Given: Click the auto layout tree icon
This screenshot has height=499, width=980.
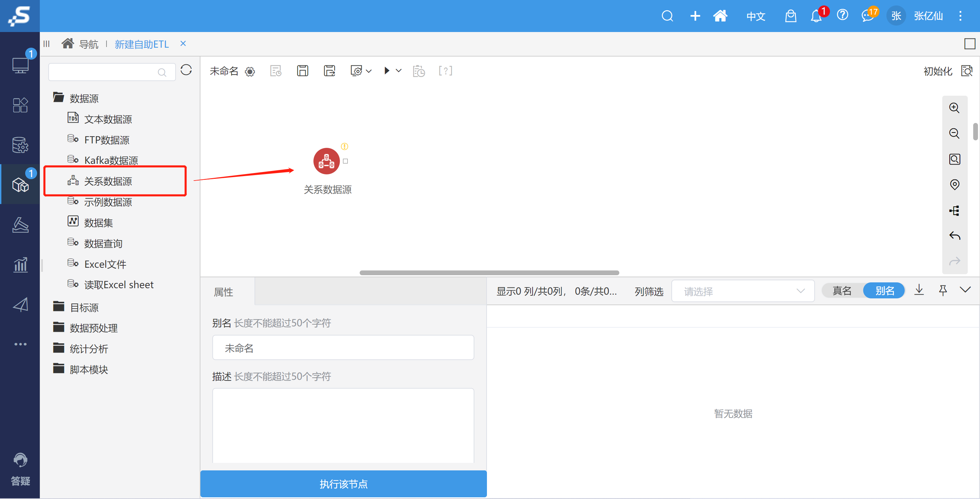Looking at the screenshot, I should coord(954,210).
